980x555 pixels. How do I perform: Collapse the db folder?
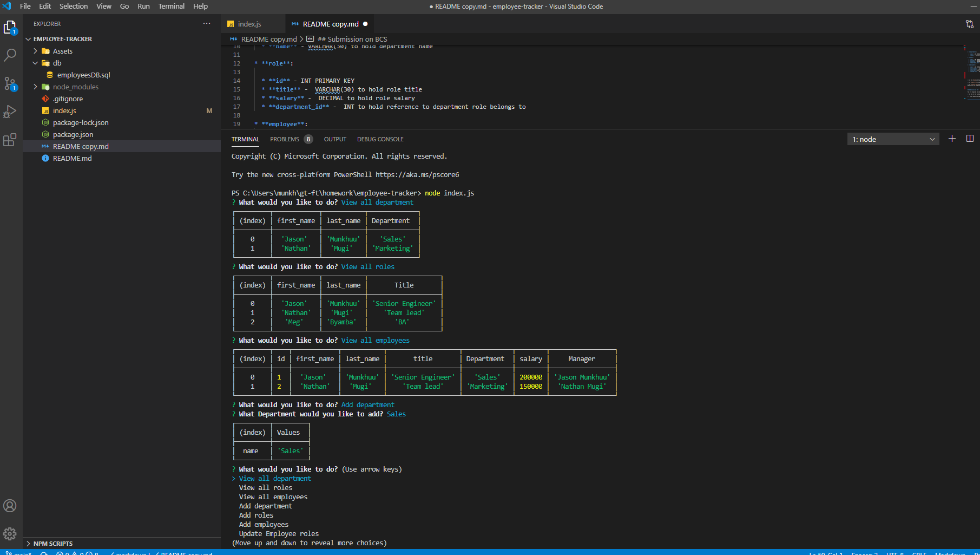(36, 63)
